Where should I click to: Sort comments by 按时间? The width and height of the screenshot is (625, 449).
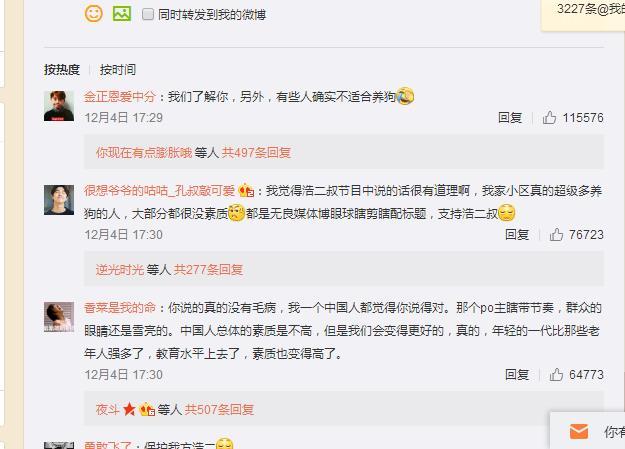[118, 70]
